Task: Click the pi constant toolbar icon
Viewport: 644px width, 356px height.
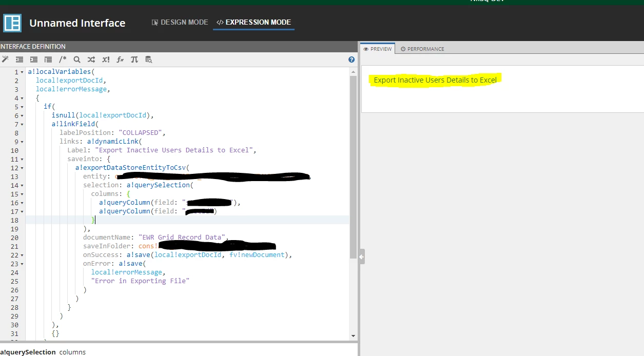Action: pos(134,60)
